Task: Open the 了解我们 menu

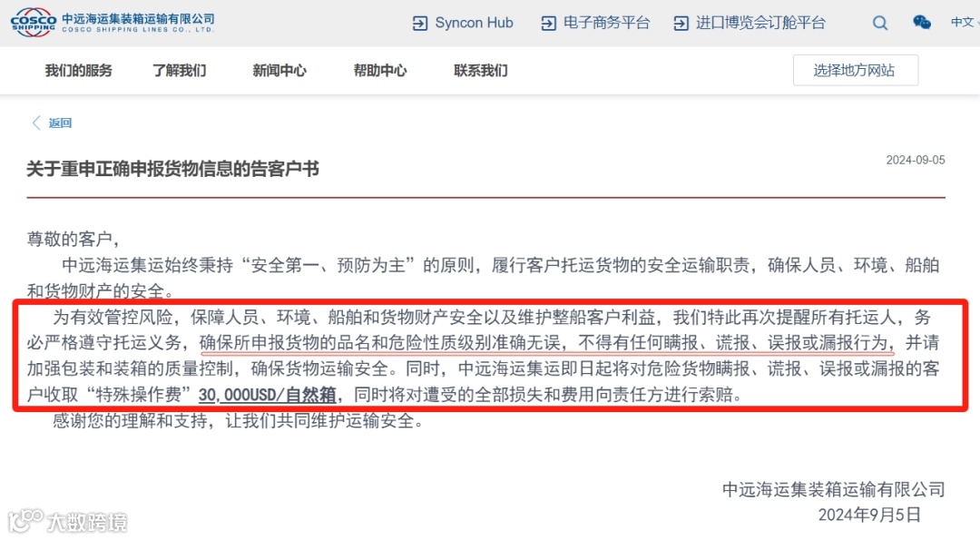Action: point(180,71)
